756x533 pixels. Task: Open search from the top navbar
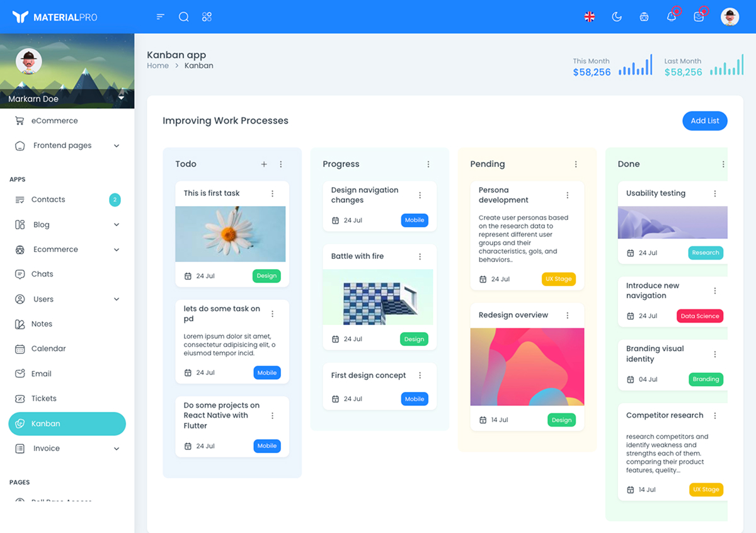183,16
